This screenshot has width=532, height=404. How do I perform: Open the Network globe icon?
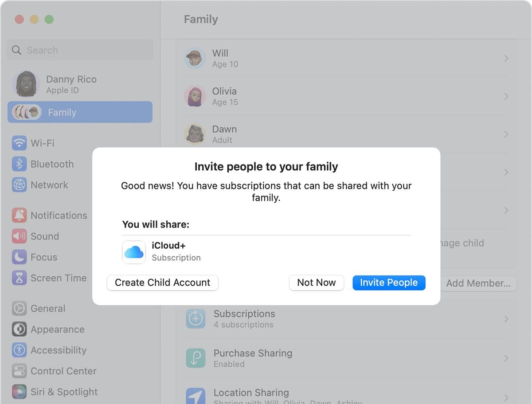coord(19,185)
